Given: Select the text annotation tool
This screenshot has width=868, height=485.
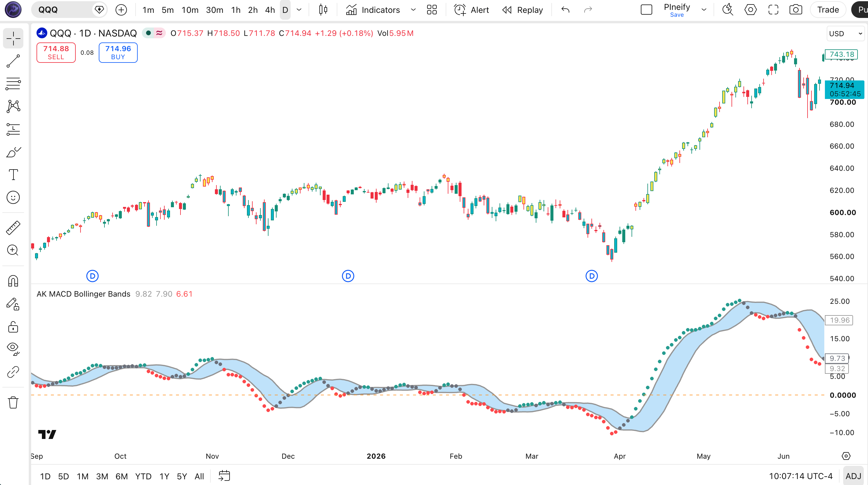Looking at the screenshot, I should click(13, 175).
